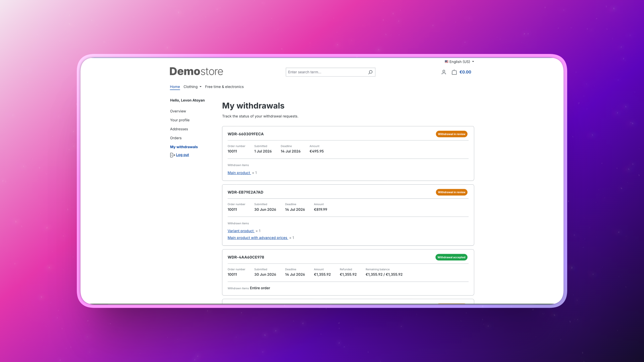The image size is (644, 362).
Task: Open the shopping cart bag icon
Action: [454, 72]
